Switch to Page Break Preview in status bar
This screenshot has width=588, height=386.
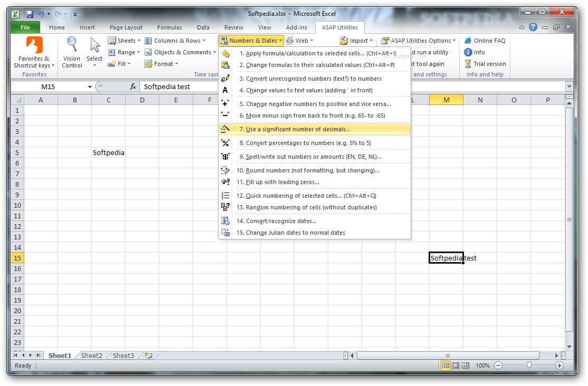point(466,365)
